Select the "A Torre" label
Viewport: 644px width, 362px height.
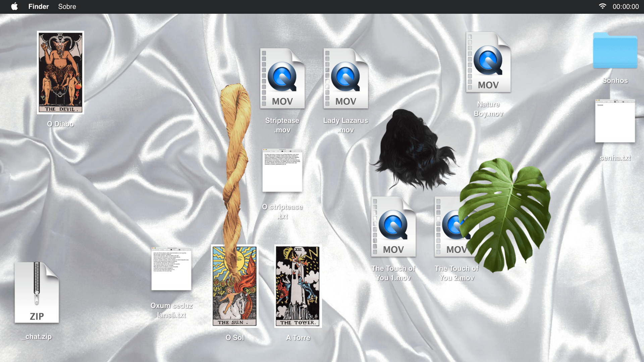coord(298,338)
